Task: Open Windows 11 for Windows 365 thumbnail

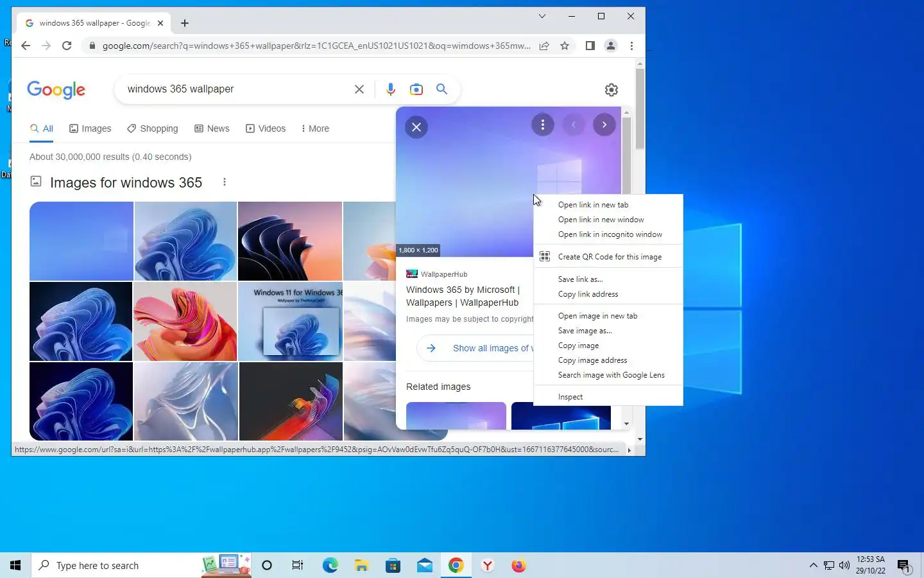Action: pyautogui.click(x=290, y=321)
